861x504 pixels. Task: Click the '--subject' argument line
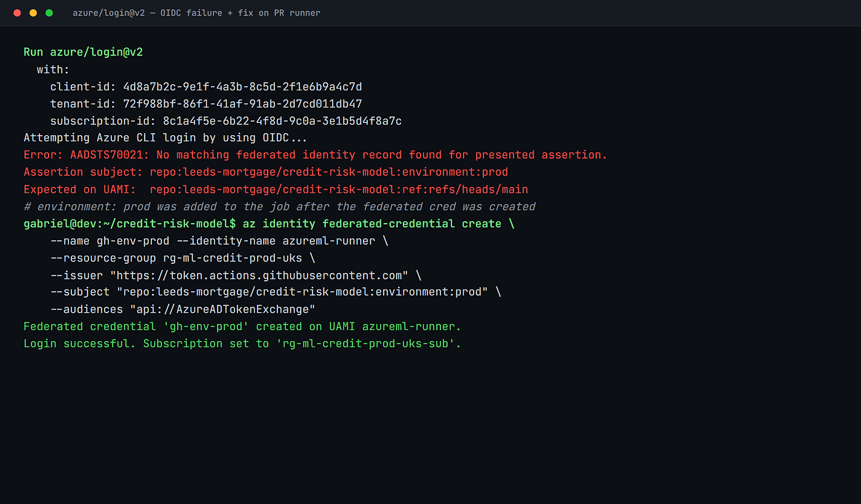pyautogui.click(x=276, y=292)
